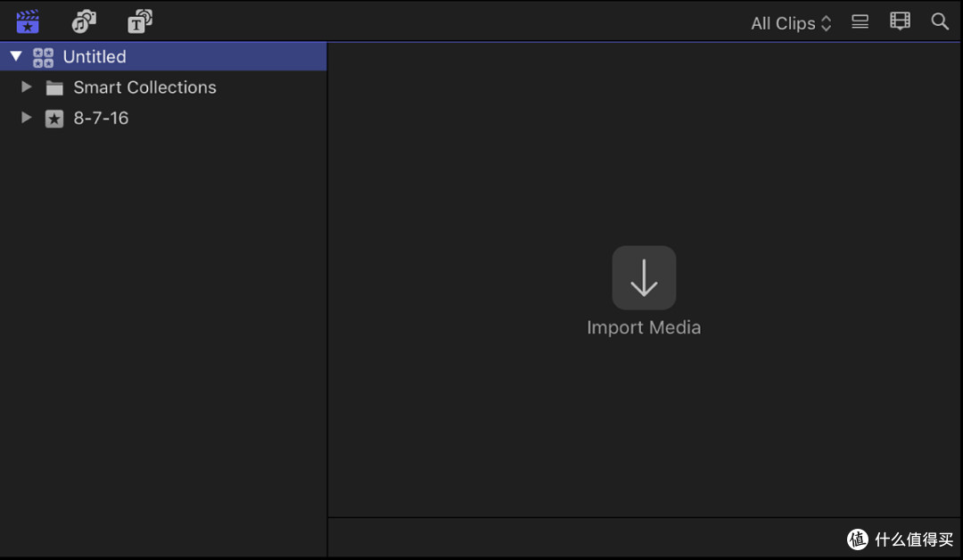Click the search magnifying glass icon
Image resolution: width=963 pixels, height=560 pixels.
[x=940, y=21]
